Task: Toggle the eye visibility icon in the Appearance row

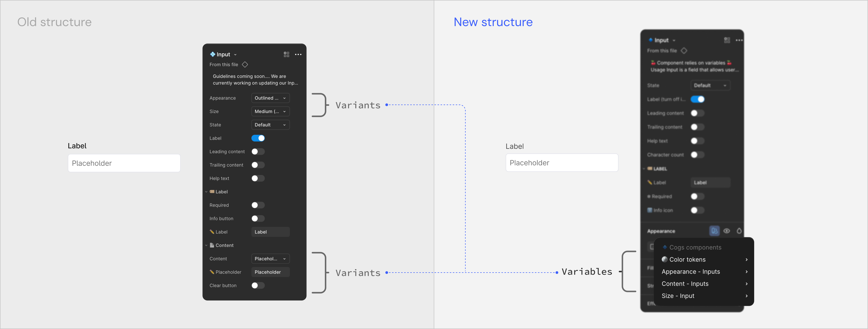Action: [x=727, y=231]
